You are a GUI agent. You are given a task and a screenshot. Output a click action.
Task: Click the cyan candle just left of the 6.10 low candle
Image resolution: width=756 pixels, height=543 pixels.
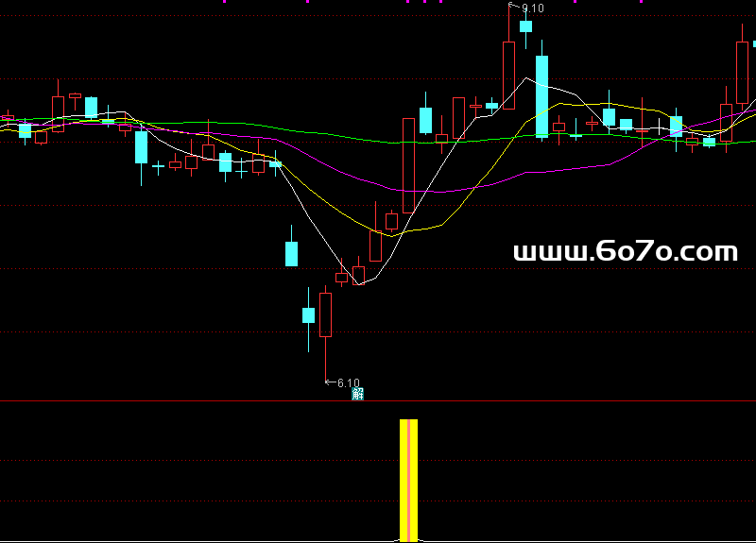point(308,315)
